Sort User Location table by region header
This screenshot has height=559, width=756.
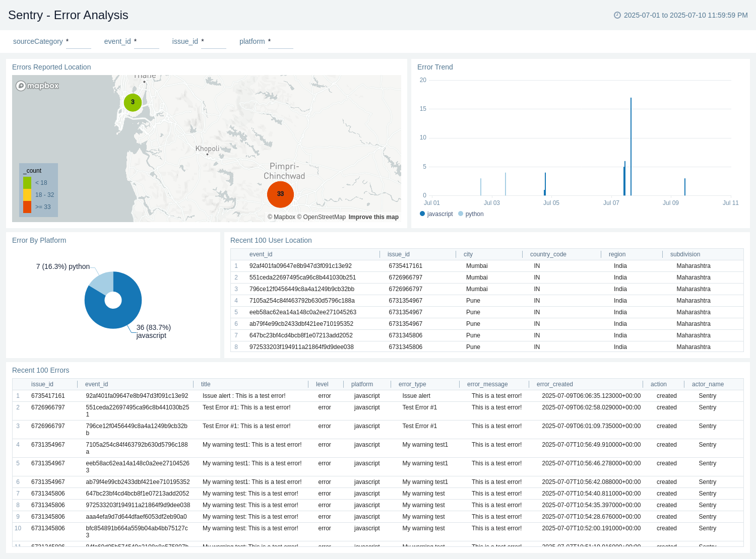pos(617,254)
